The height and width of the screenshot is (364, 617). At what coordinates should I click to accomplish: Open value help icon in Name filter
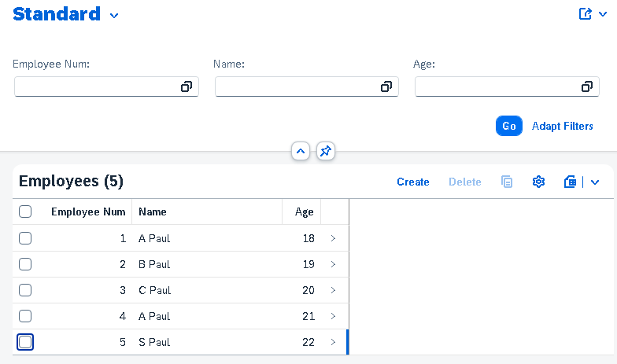(x=386, y=86)
